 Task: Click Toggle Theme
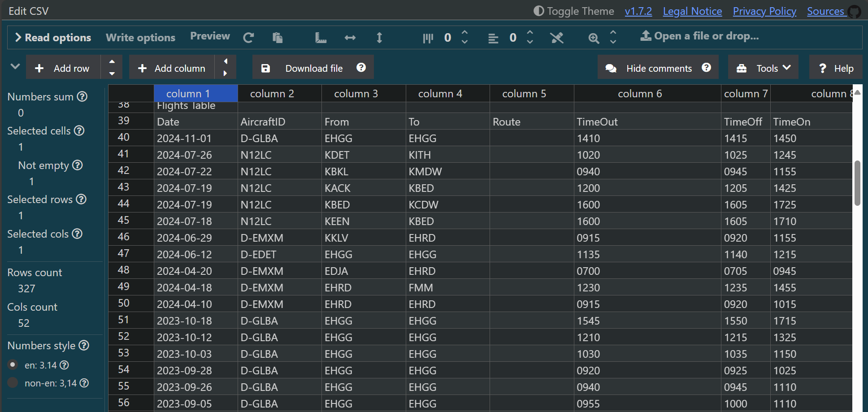pos(573,11)
